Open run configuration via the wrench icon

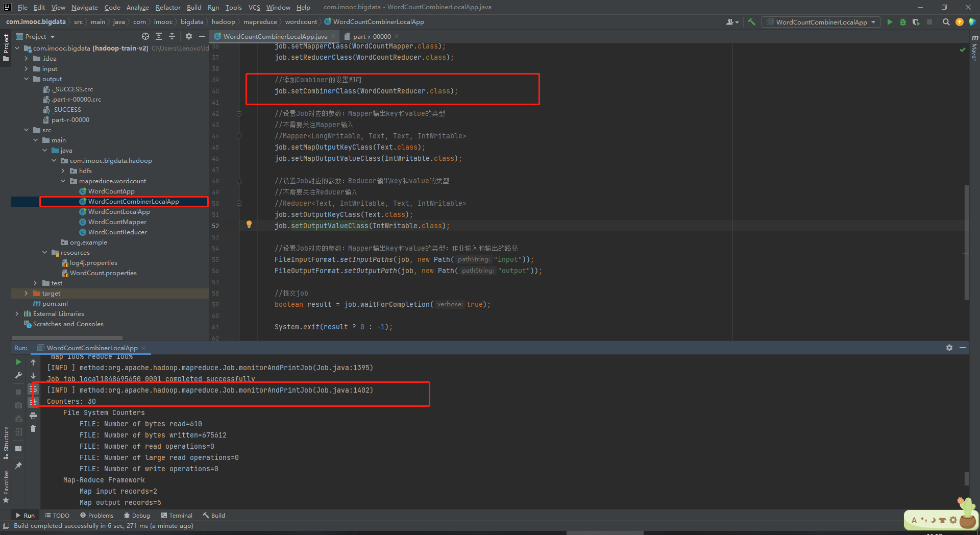tap(18, 375)
